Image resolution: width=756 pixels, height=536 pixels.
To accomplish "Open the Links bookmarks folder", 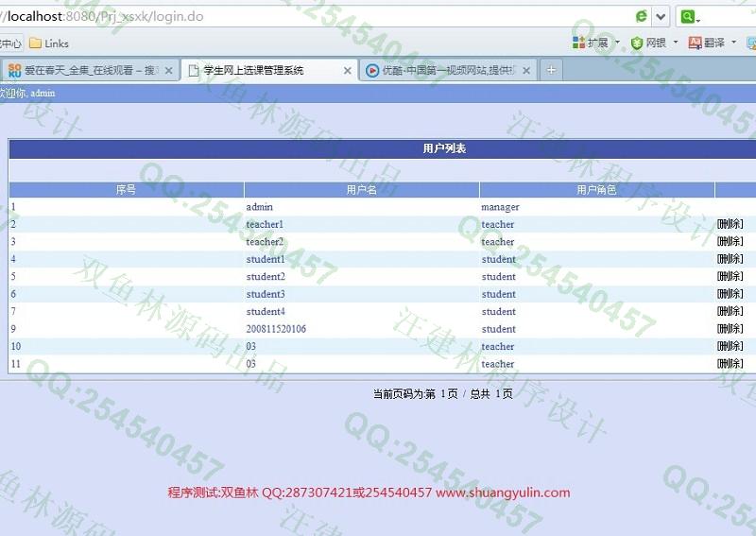I will [49, 43].
